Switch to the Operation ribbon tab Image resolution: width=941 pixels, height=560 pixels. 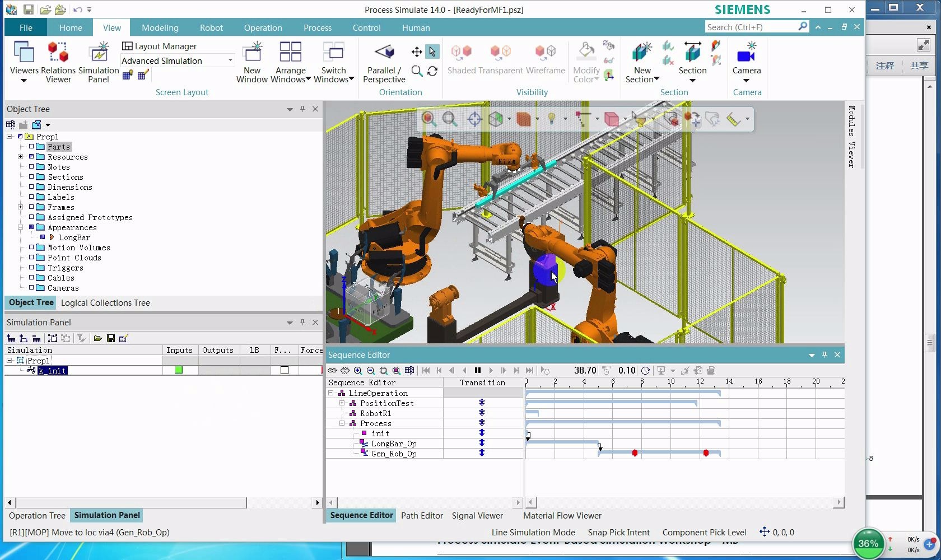click(263, 27)
